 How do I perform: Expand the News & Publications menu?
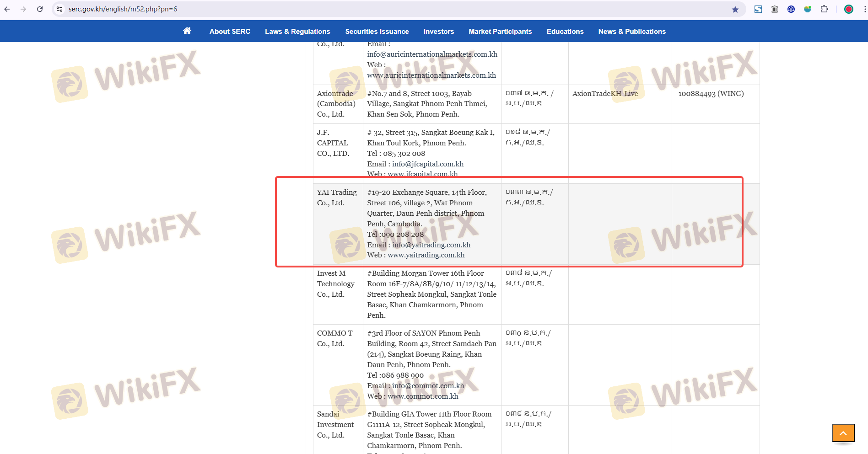tap(631, 32)
